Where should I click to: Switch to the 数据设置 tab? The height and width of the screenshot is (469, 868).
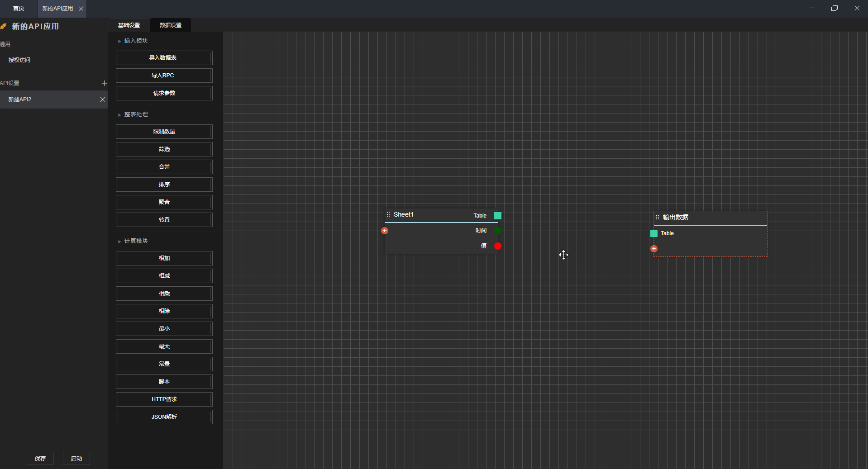tap(171, 25)
